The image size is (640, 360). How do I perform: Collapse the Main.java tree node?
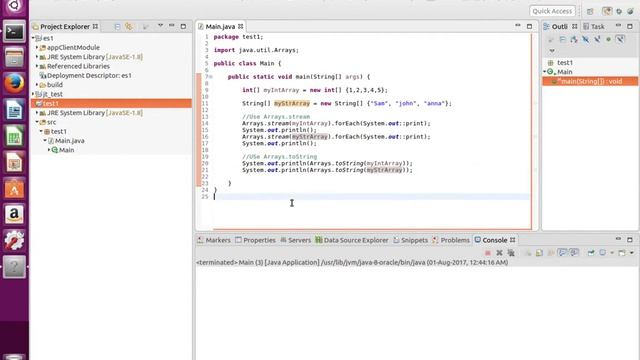click(x=45, y=140)
